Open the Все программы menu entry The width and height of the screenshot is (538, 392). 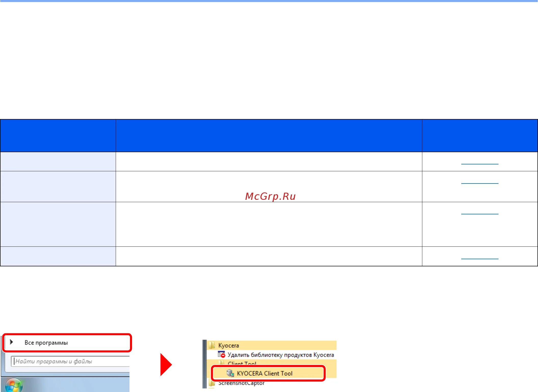click(46, 343)
